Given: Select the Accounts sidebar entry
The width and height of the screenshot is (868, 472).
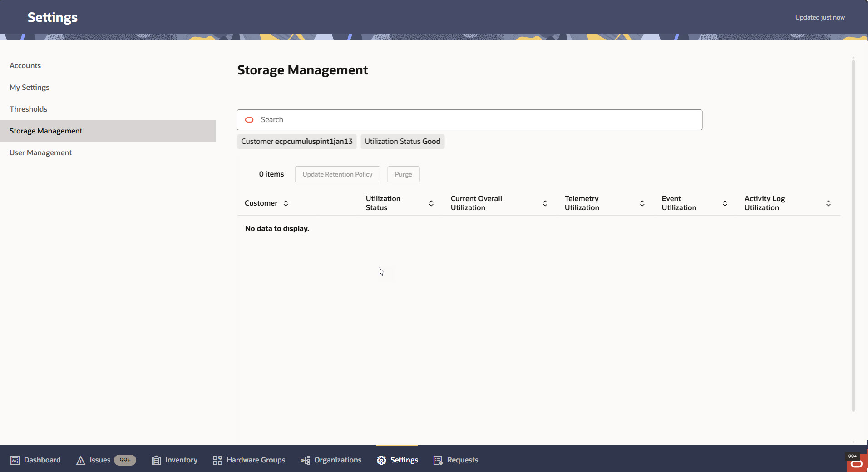Looking at the screenshot, I should pyautogui.click(x=25, y=65).
